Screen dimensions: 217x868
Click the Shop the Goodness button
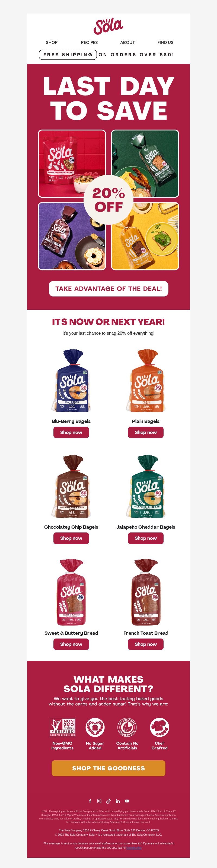108,768
